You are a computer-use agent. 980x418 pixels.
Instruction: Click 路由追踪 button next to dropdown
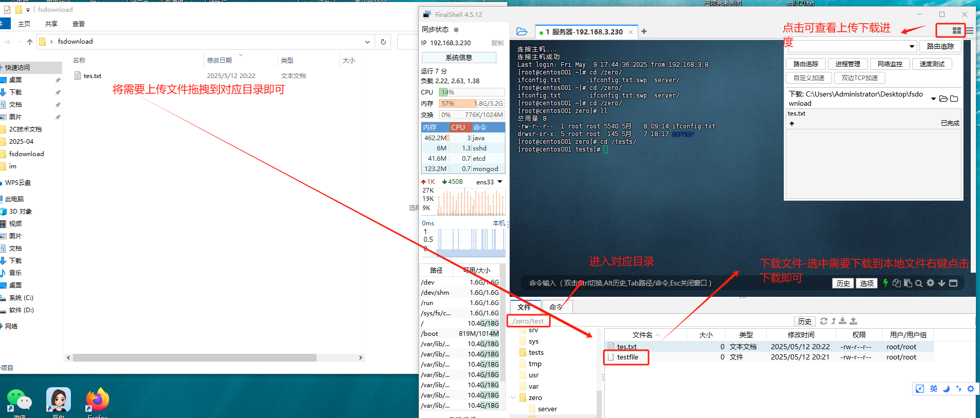point(940,46)
